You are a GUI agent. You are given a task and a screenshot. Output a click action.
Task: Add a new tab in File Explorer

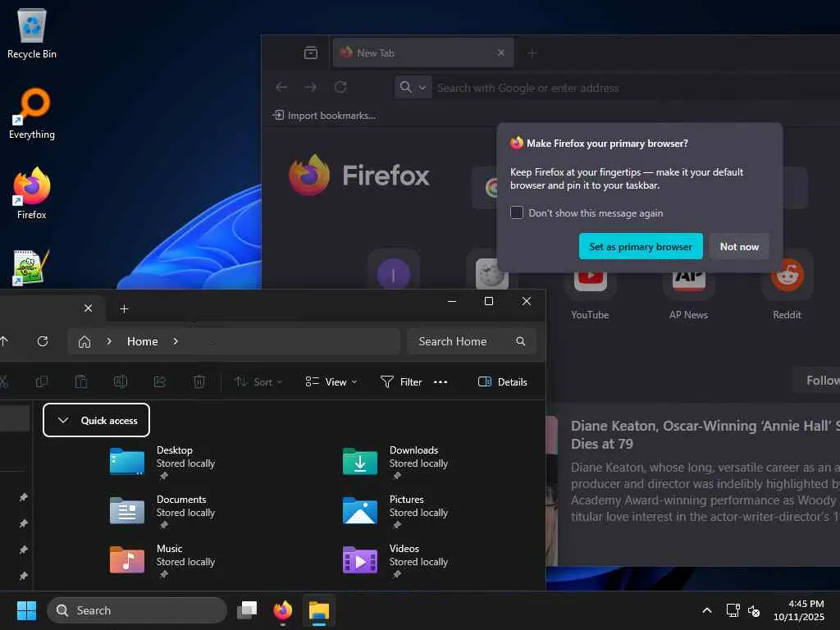pos(125,308)
